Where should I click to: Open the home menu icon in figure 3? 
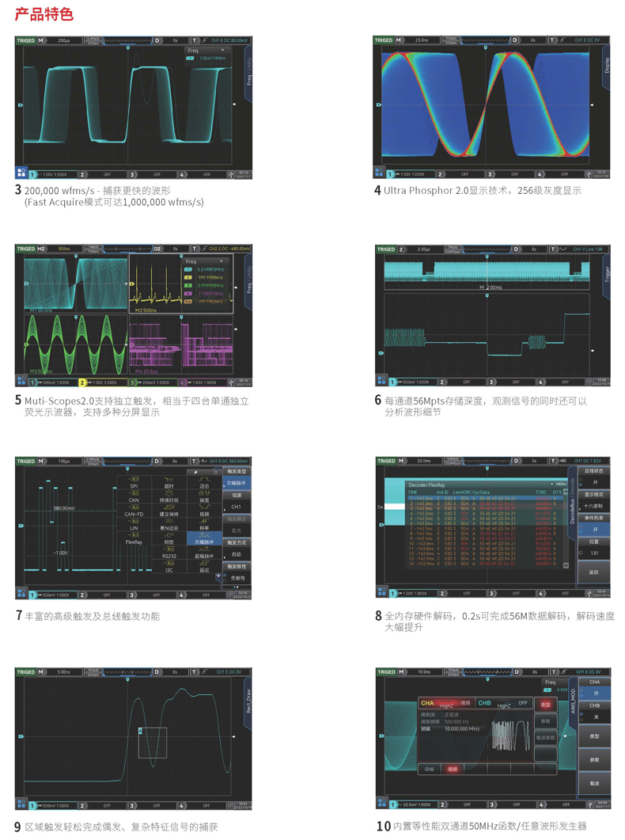point(21,172)
